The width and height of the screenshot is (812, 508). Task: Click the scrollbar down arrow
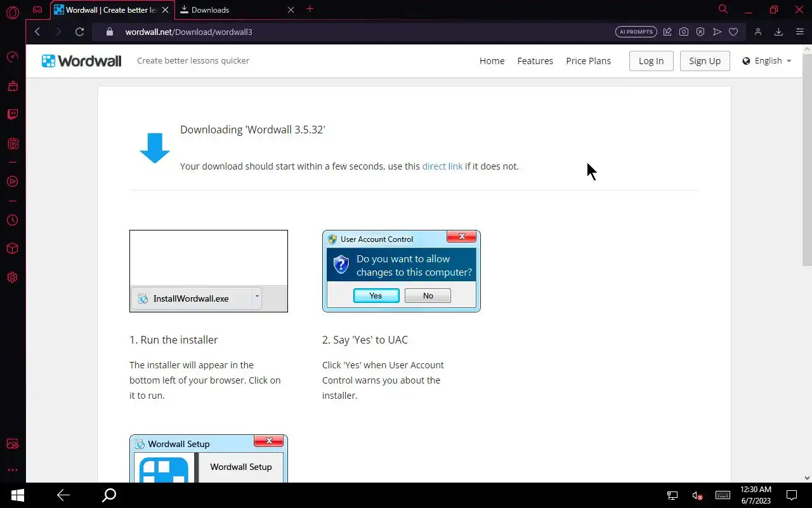click(807, 478)
